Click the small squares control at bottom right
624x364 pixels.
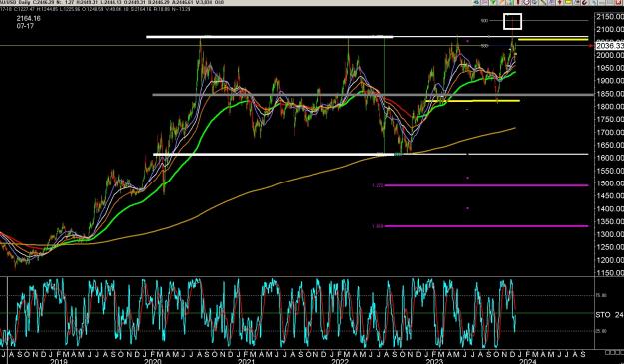[x=614, y=352]
